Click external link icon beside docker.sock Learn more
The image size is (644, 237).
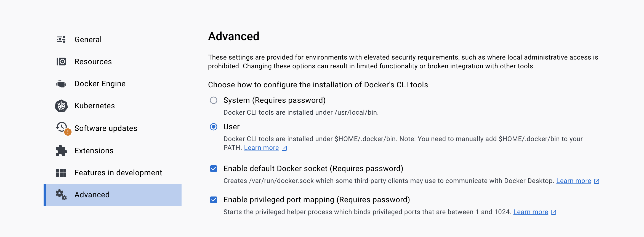pos(597,181)
